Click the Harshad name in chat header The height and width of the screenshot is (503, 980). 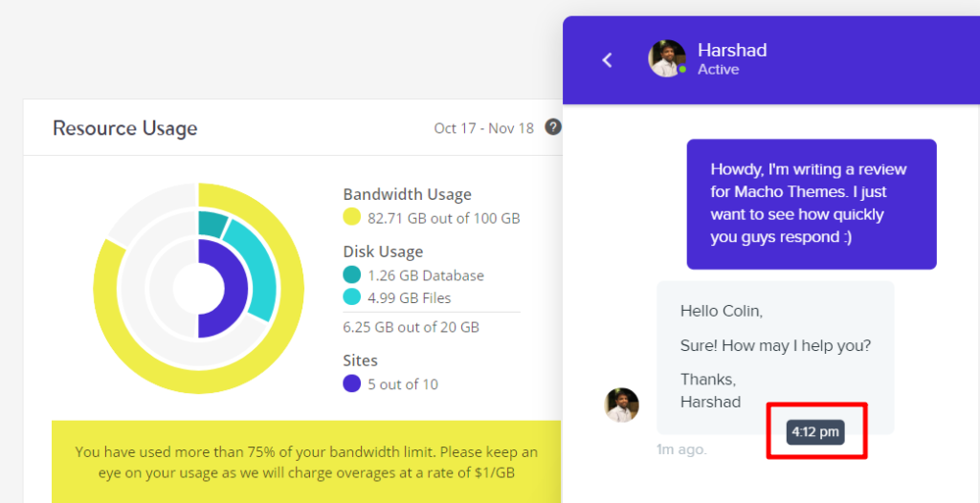[x=732, y=50]
